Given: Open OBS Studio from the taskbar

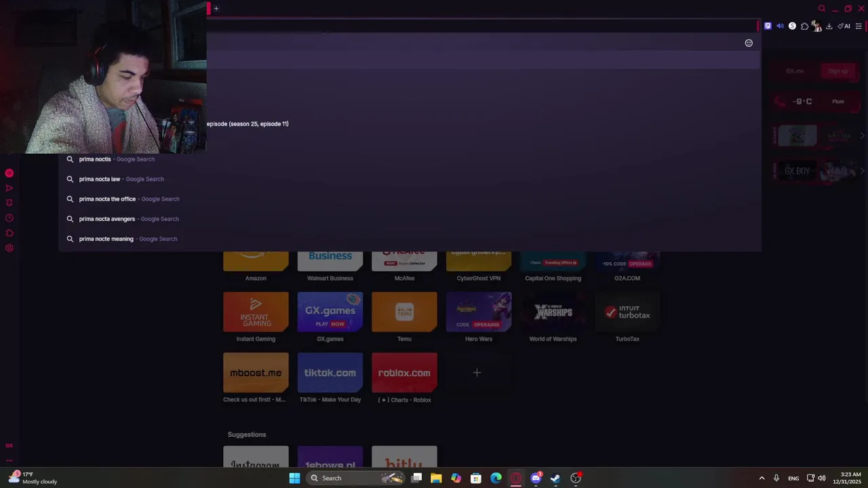Looking at the screenshot, I should tap(576, 478).
